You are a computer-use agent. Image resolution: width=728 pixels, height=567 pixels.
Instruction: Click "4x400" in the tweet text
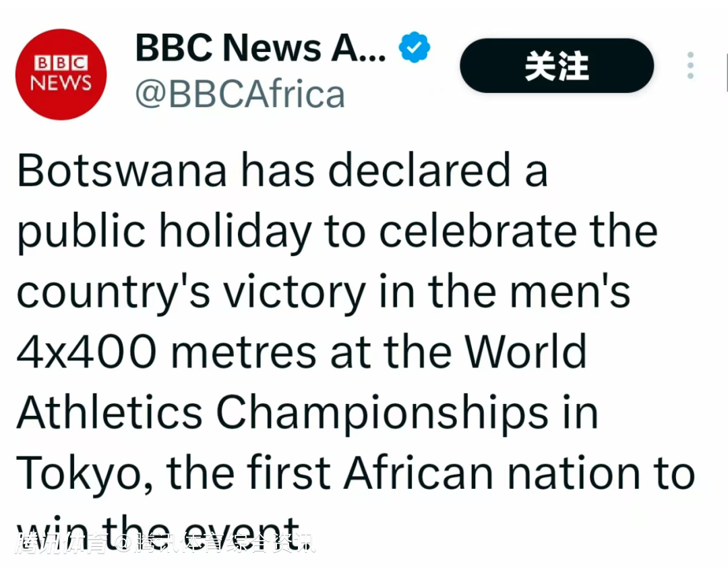[86, 352]
